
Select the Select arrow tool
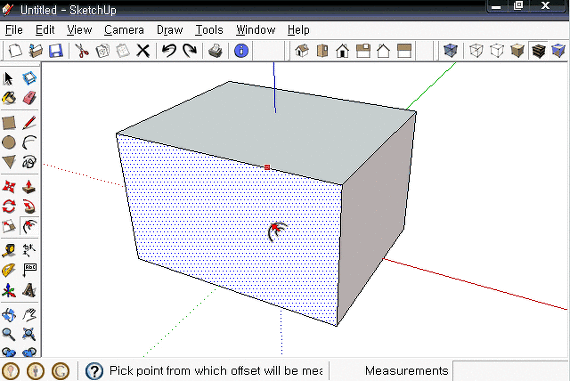[9, 78]
